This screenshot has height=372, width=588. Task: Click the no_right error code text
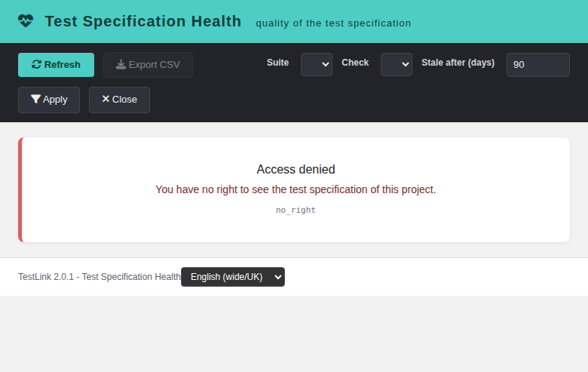point(296,211)
